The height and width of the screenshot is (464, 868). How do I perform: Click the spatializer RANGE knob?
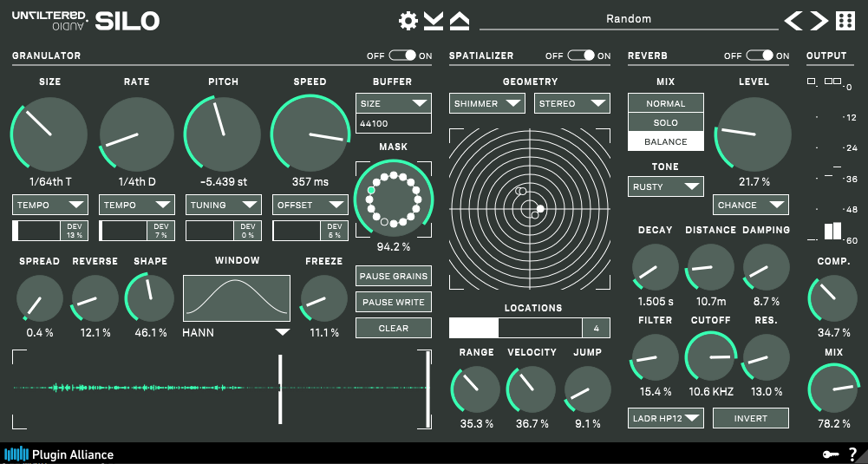(x=476, y=389)
